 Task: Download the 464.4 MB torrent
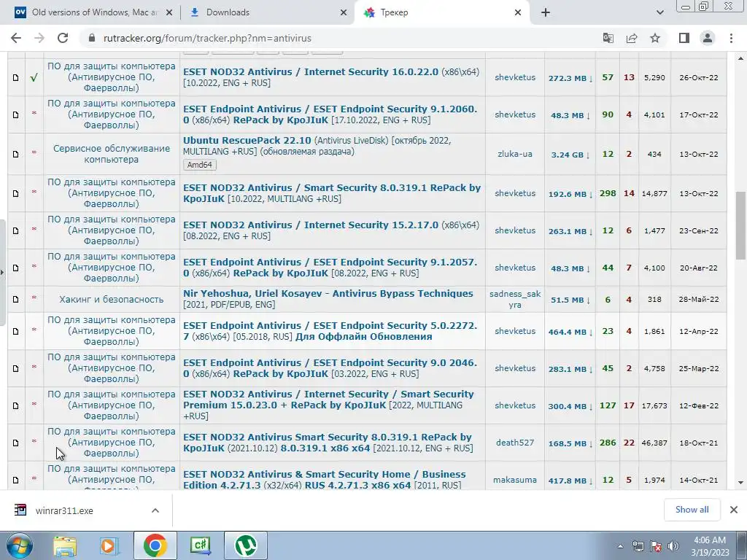point(570,332)
